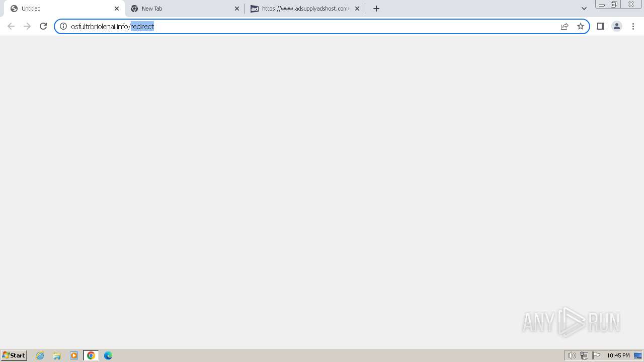Toggle the Chrome side panel

(x=601, y=26)
